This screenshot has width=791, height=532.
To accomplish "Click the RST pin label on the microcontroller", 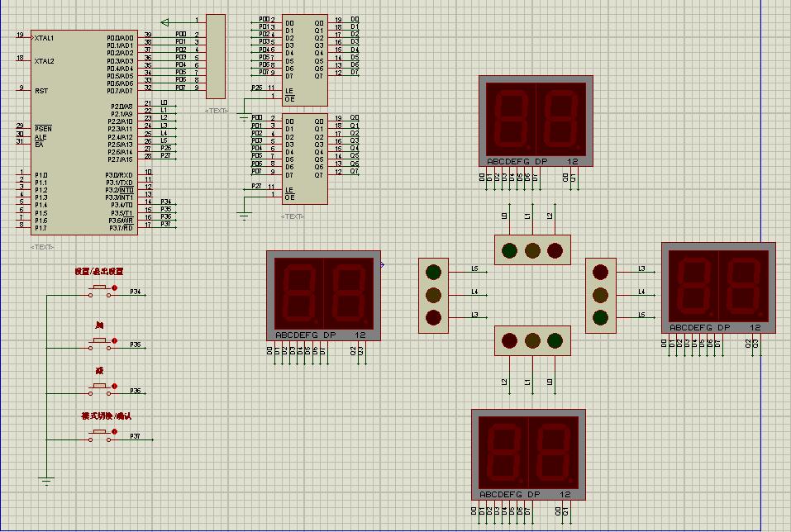I will [41, 91].
